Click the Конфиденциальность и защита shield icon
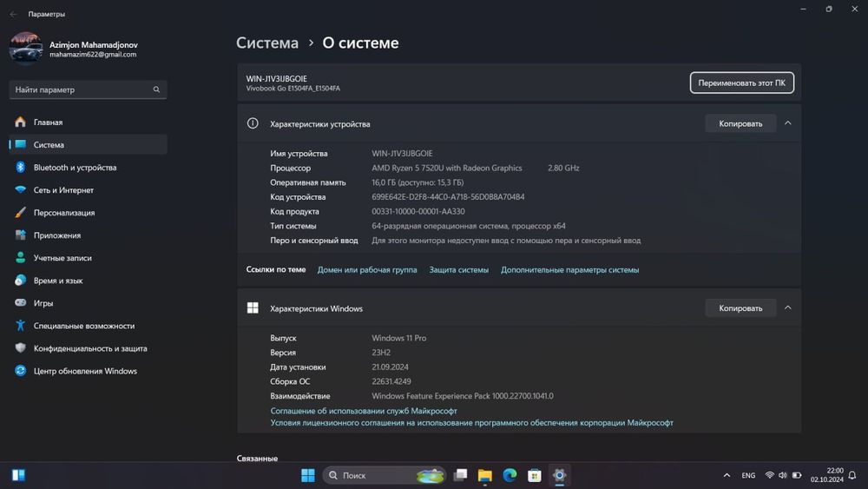The height and width of the screenshot is (489, 868). pyautogui.click(x=21, y=347)
